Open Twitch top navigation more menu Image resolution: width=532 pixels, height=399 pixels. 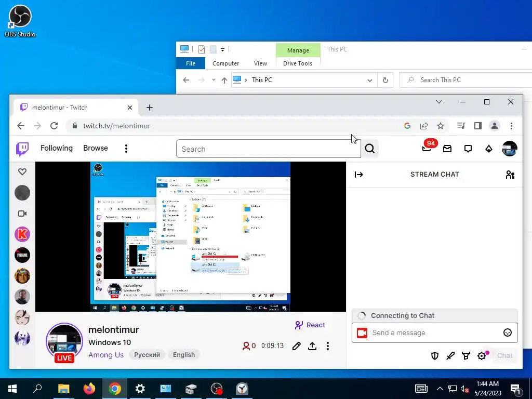click(x=126, y=149)
